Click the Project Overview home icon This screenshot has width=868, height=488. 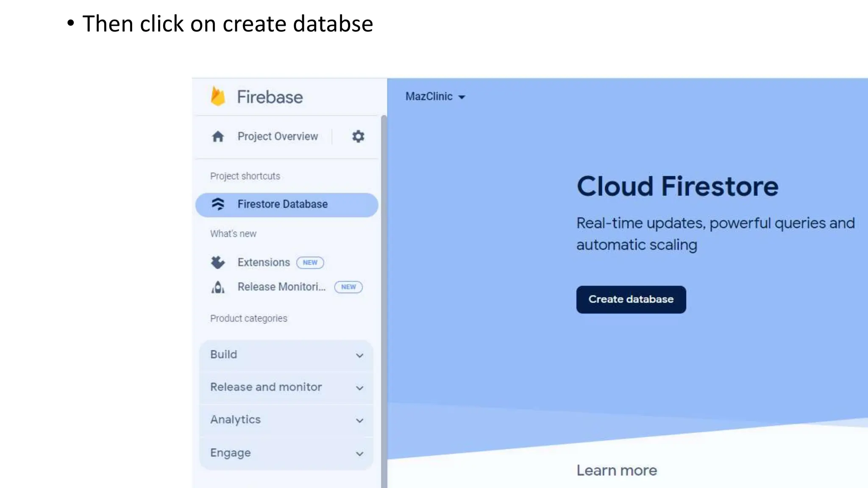point(218,136)
